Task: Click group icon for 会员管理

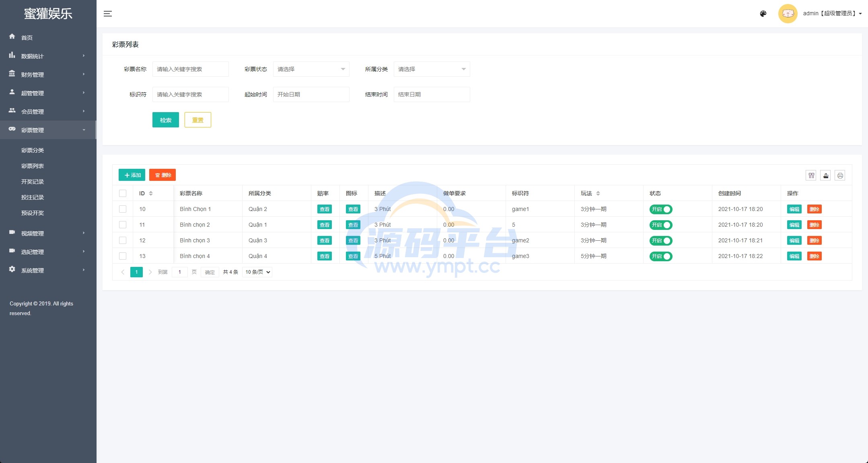Action: point(12,111)
